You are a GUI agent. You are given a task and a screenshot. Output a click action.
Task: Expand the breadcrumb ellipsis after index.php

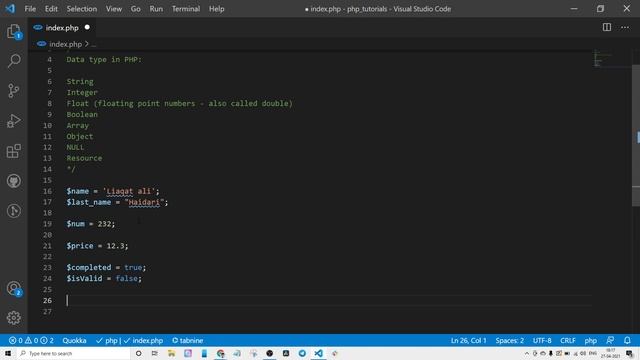coord(94,44)
